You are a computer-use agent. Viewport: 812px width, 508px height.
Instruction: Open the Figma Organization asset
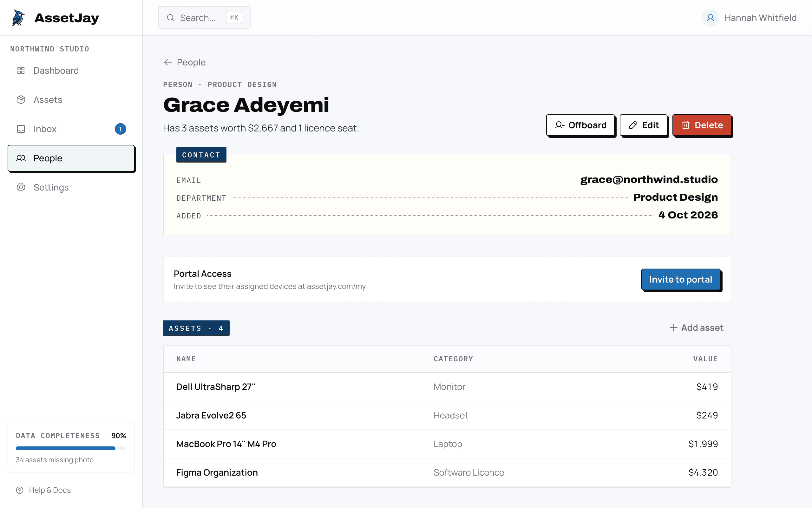tap(447, 472)
